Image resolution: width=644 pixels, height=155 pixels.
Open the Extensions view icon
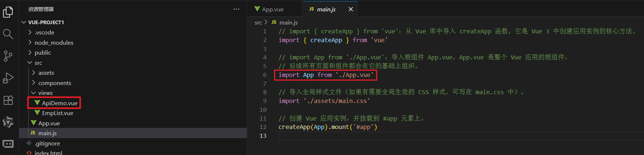8,100
